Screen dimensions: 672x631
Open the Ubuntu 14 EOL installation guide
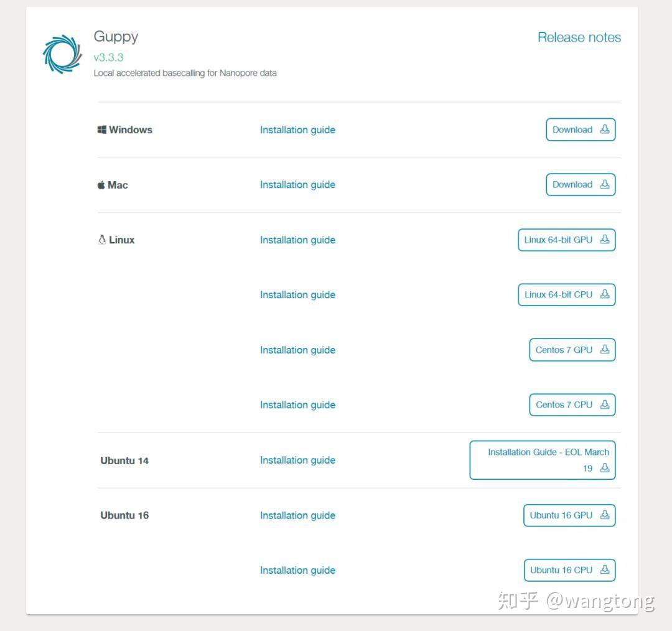[542, 460]
